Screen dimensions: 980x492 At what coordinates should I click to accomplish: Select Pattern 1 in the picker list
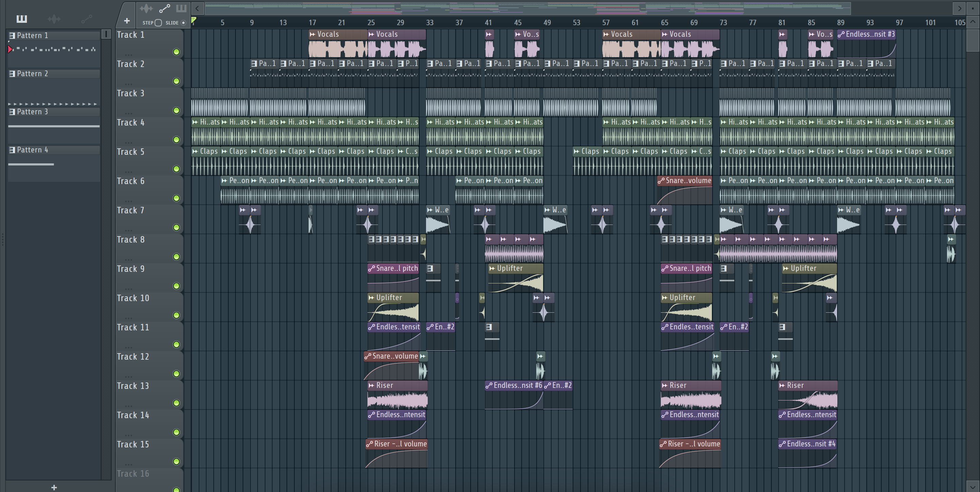(54, 35)
